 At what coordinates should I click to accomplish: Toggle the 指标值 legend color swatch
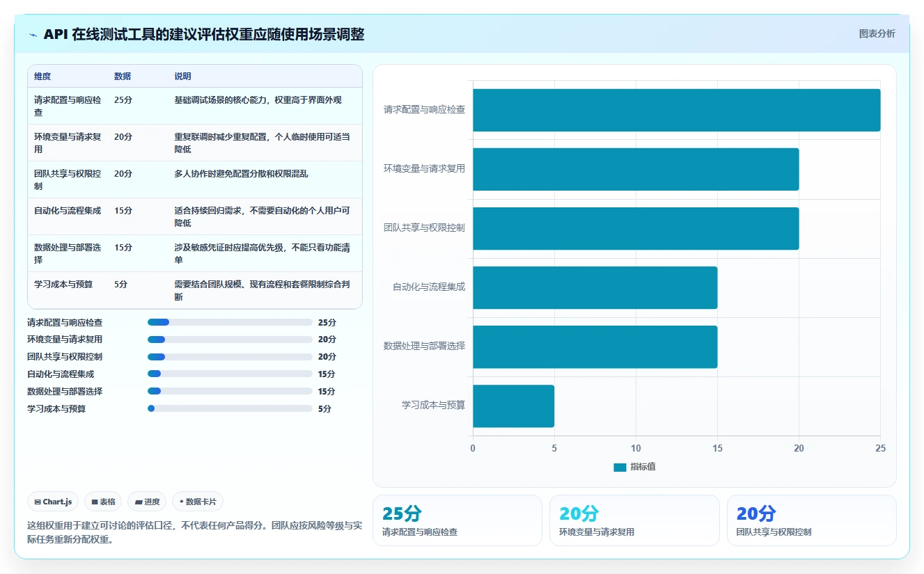[x=620, y=468]
